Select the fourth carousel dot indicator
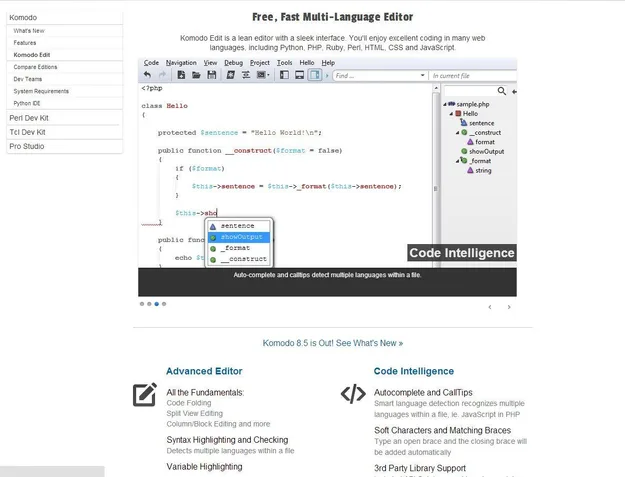Viewport: 625px width, 477px height. [x=164, y=303]
